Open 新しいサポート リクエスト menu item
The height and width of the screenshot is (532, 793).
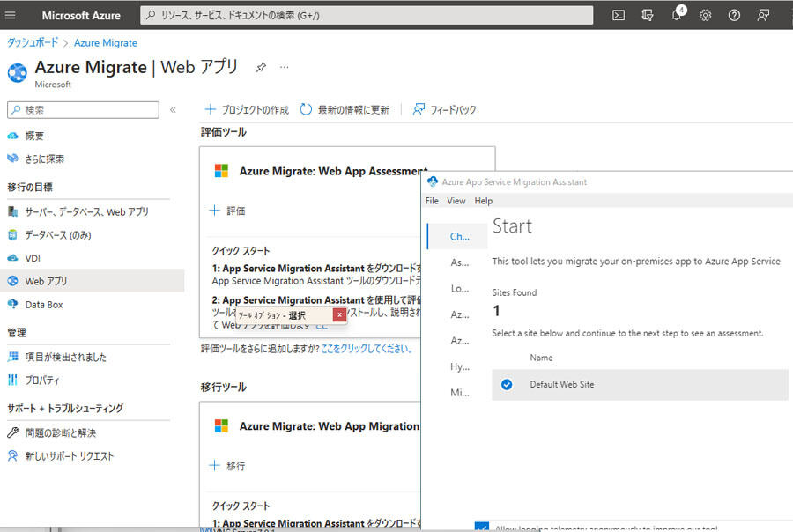coord(70,456)
